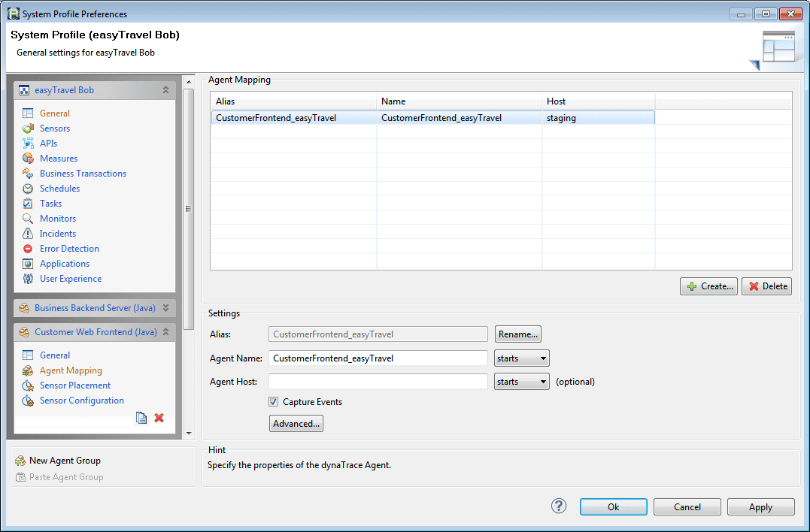Click the Schedules clock icon
The height and width of the screenshot is (532, 810).
point(28,189)
